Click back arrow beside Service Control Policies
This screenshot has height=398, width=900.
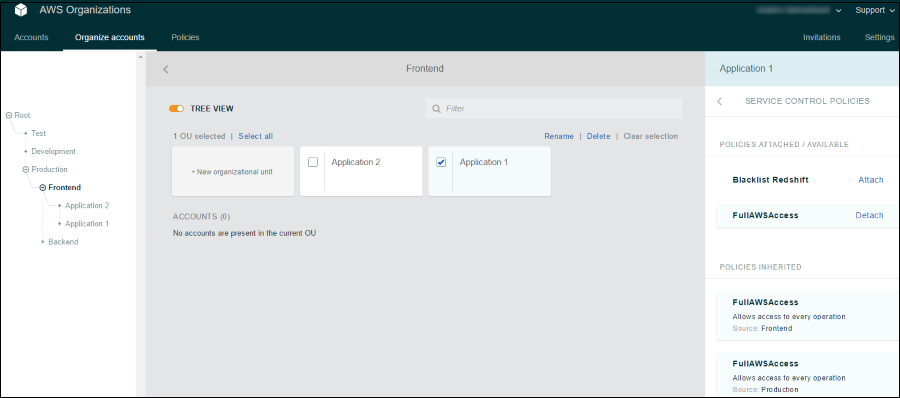pyautogui.click(x=720, y=101)
